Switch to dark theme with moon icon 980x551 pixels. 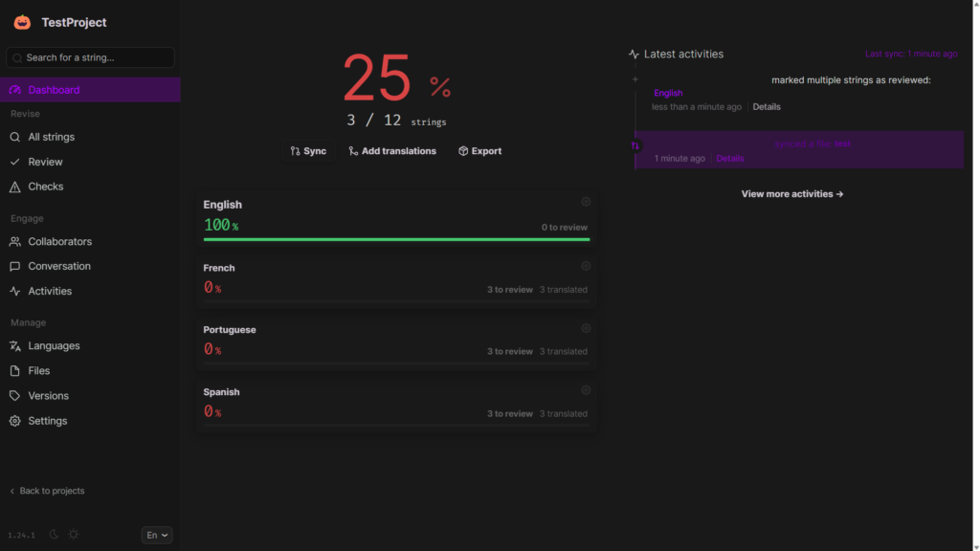tap(55, 535)
